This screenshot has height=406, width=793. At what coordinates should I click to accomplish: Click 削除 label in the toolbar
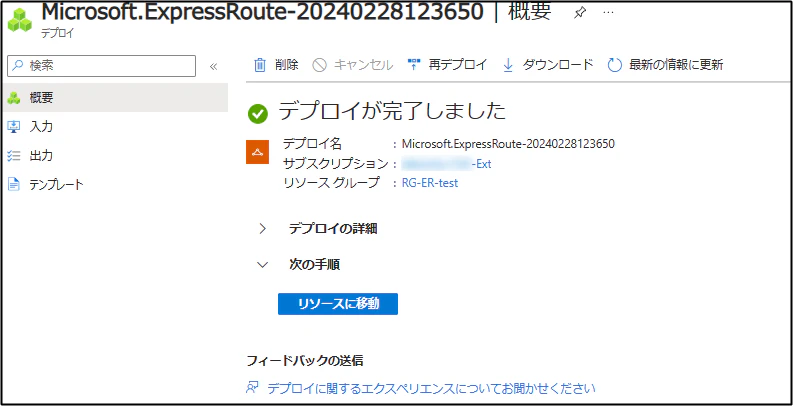pos(287,65)
